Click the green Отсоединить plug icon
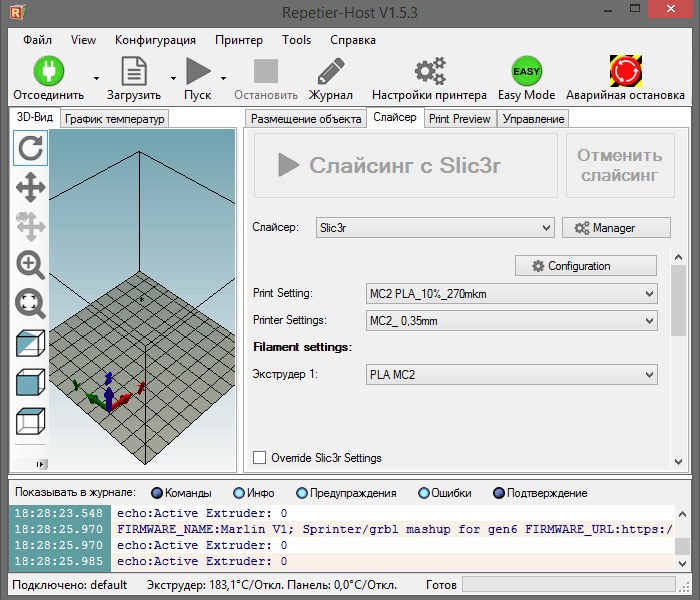The image size is (700, 600). [x=49, y=71]
